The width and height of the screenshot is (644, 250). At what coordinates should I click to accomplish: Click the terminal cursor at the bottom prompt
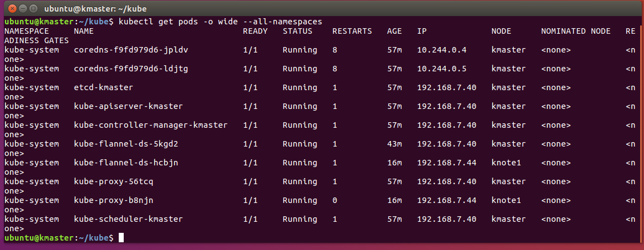pos(121,238)
